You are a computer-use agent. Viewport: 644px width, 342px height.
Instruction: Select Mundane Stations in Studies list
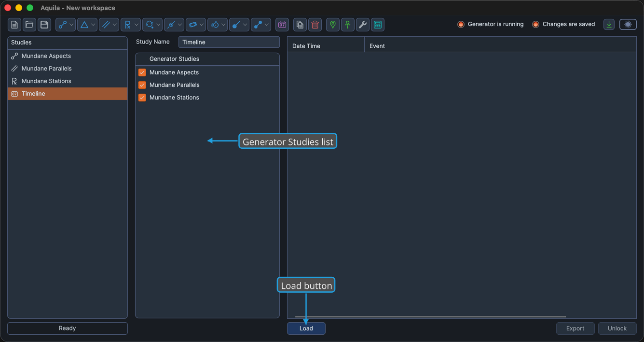[x=68, y=81]
